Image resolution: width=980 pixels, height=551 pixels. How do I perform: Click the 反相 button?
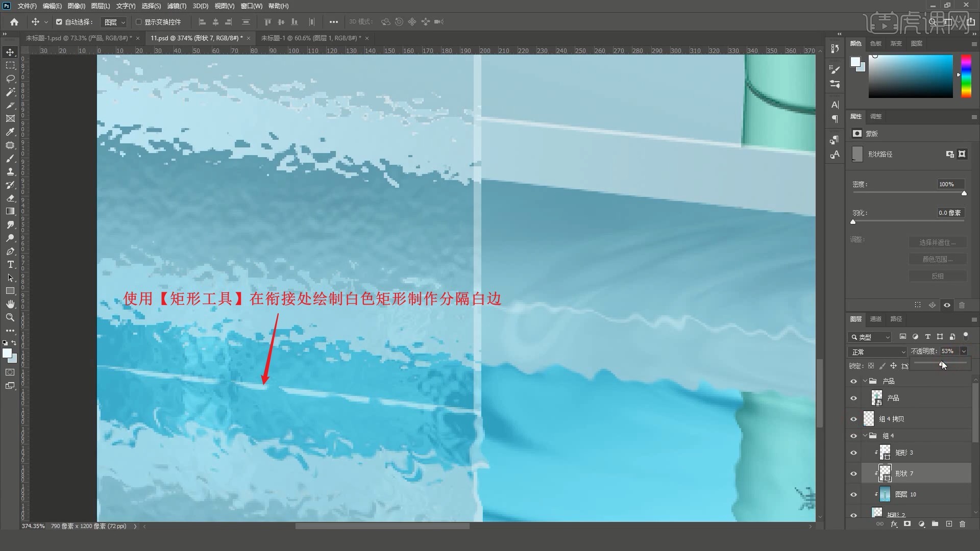tap(937, 276)
